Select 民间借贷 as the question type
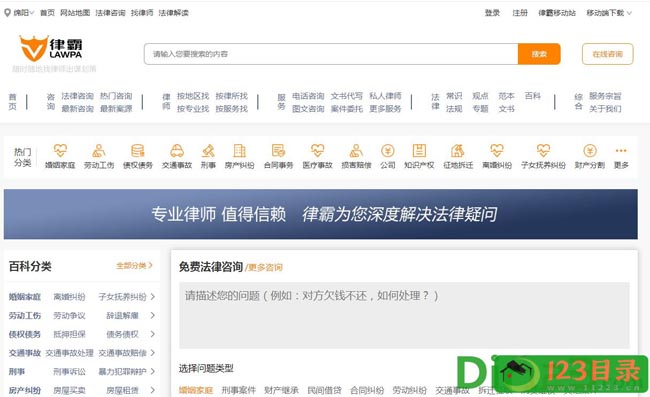The height and width of the screenshot is (397, 650). click(x=324, y=390)
